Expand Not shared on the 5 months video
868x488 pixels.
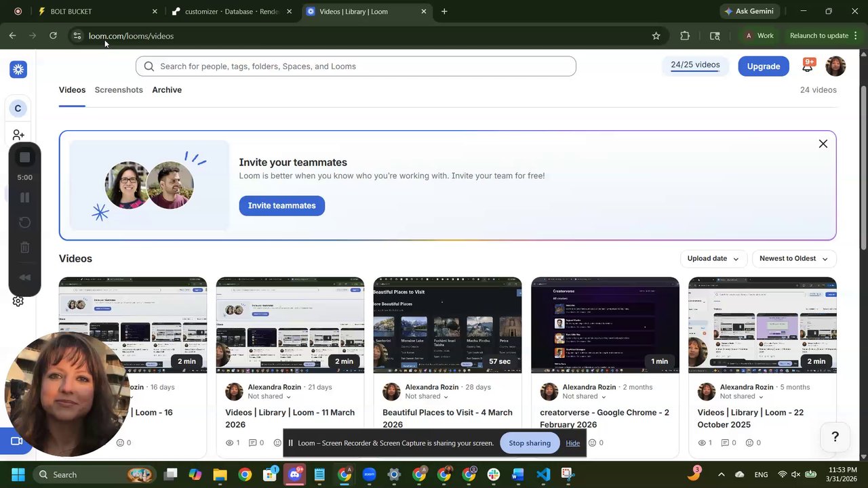pyautogui.click(x=741, y=396)
